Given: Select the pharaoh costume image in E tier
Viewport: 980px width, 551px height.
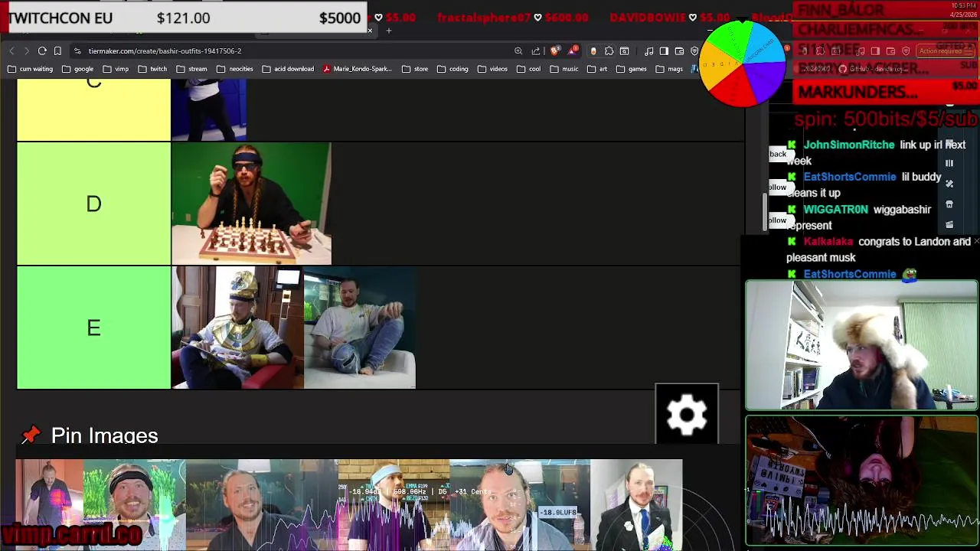Looking at the screenshot, I should tap(237, 328).
